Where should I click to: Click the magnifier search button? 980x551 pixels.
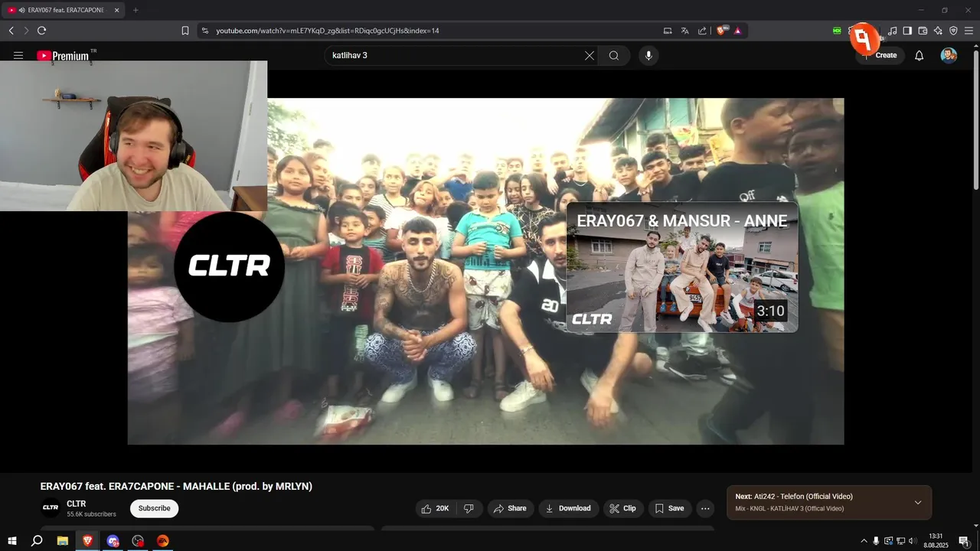(614, 55)
